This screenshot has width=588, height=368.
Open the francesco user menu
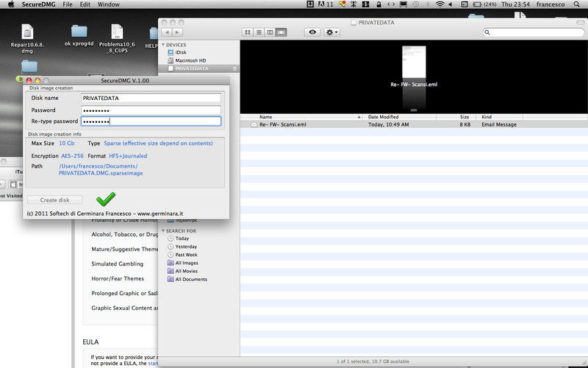click(x=550, y=4)
